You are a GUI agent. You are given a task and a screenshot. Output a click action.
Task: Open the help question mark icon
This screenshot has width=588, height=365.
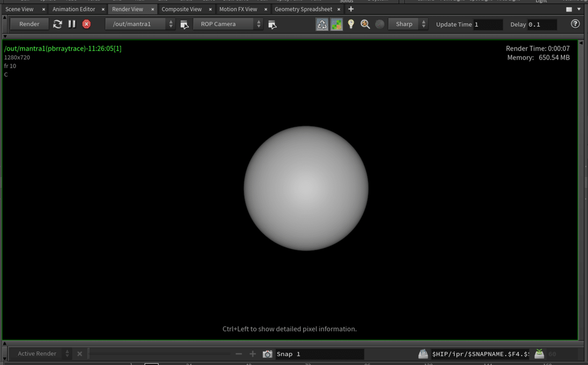[x=575, y=24]
